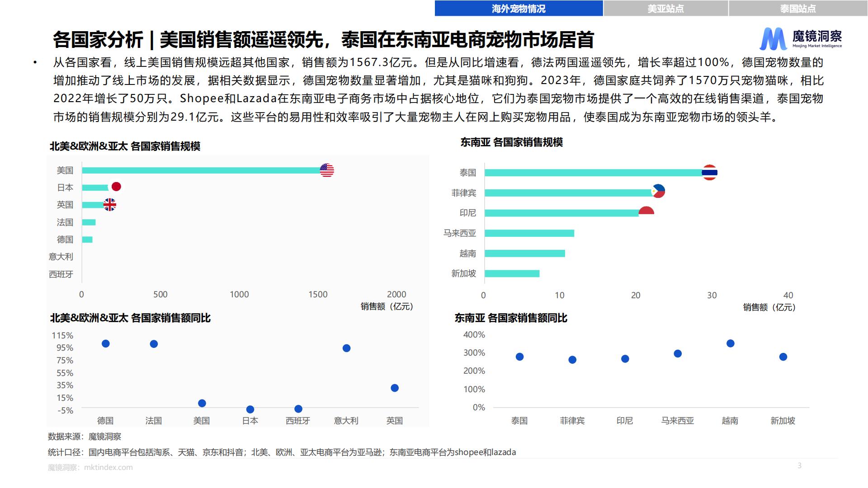
Task: Click chart title 北美&欧洲&亚太 各国家销售规模
Action: 125,146
